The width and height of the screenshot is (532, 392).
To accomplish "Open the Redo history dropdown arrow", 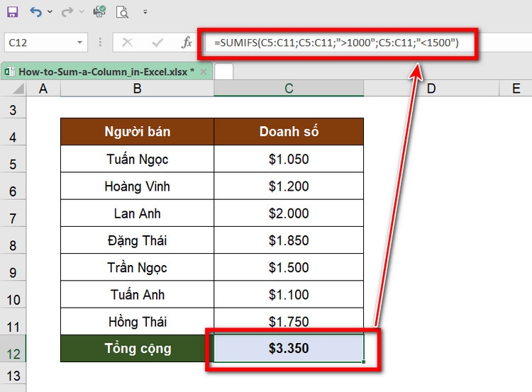I will click(82, 12).
